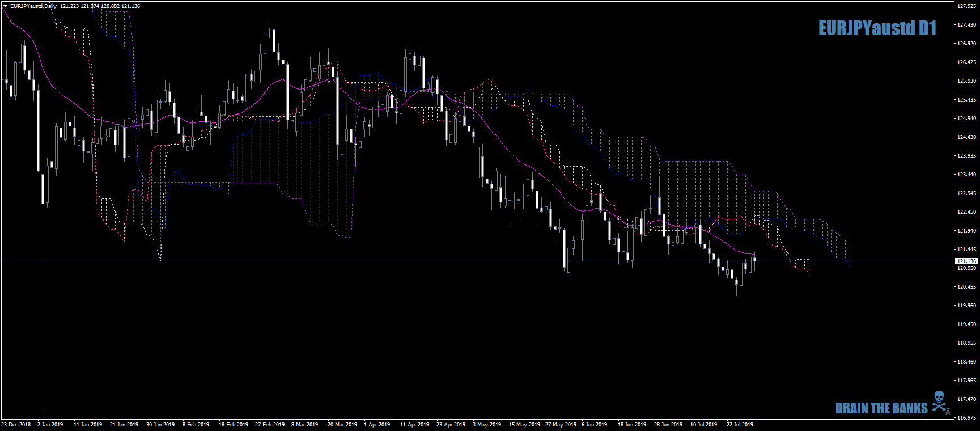Click the 2 Jan 2019 date label
The height and width of the screenshot is (431, 980).
(x=50, y=425)
